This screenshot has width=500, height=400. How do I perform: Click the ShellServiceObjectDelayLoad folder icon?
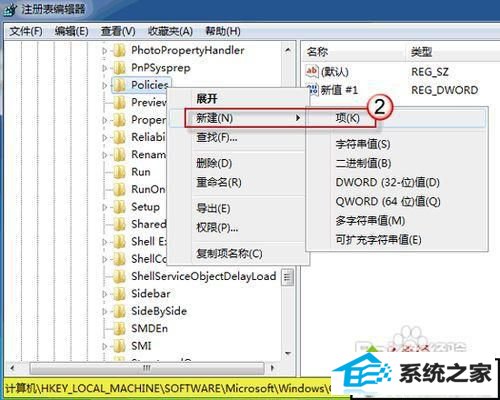tap(119, 276)
